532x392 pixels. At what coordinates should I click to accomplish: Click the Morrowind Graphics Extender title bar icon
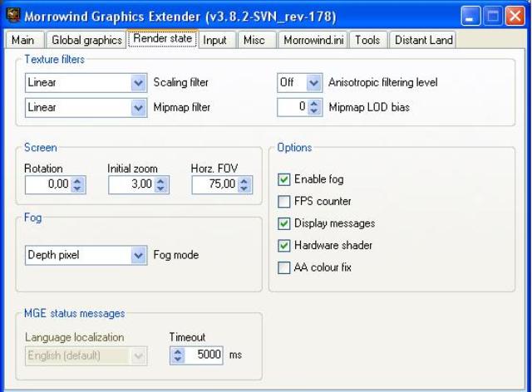point(12,15)
